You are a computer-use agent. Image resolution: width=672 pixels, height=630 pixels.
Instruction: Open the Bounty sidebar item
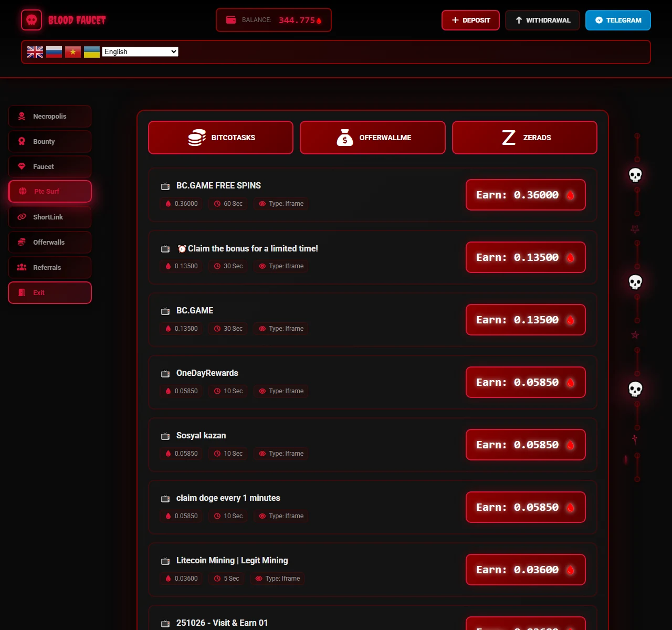[50, 141]
